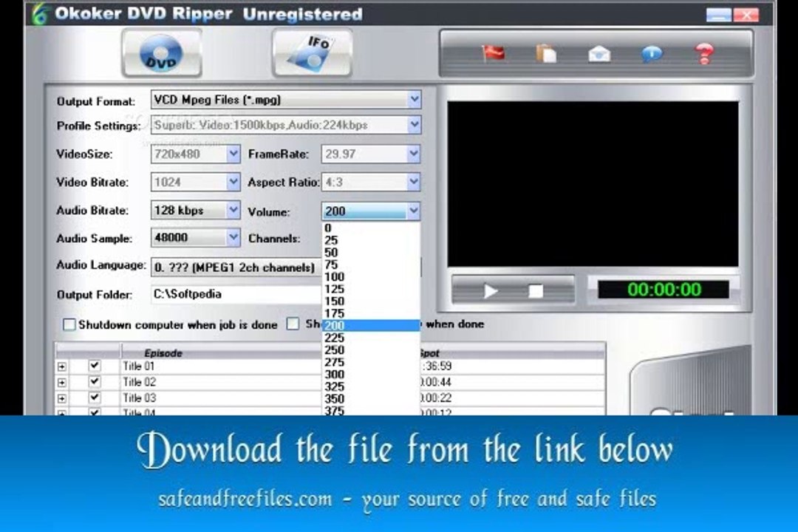Expand the Title 01 tree row

[x=62, y=366]
